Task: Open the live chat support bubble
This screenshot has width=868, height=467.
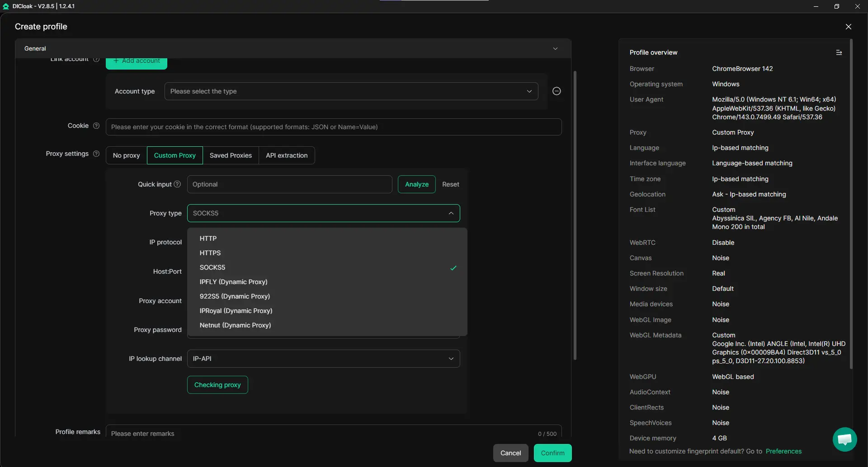Action: [x=844, y=439]
